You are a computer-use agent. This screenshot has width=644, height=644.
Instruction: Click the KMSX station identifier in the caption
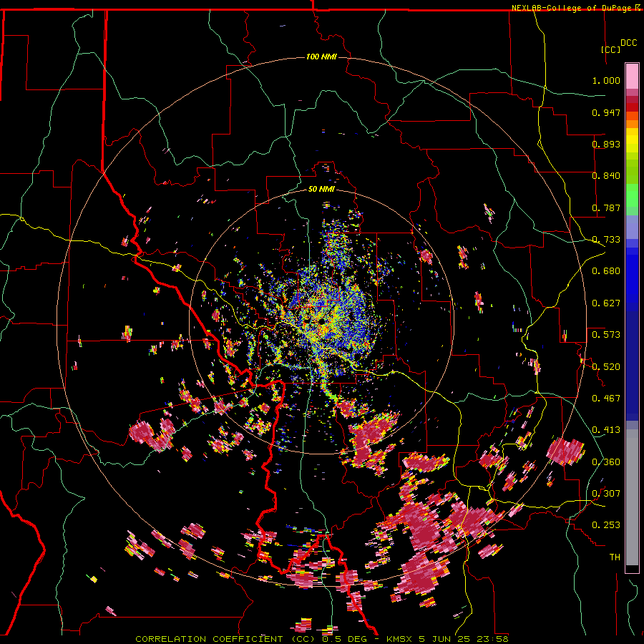(400, 639)
